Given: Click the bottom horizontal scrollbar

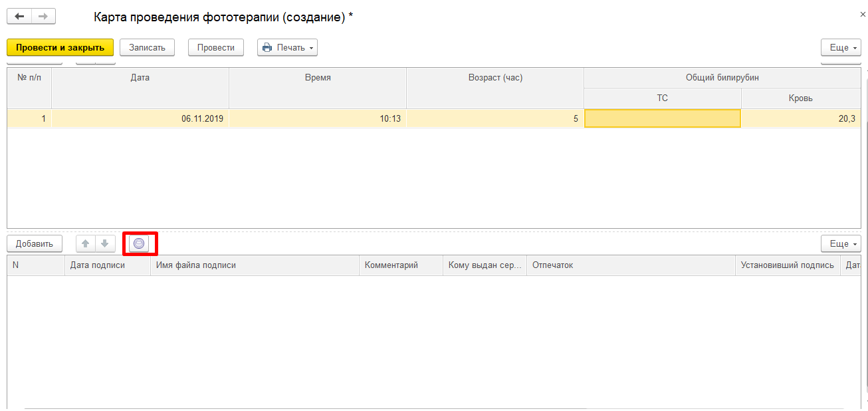Looking at the screenshot, I should coord(432,408).
